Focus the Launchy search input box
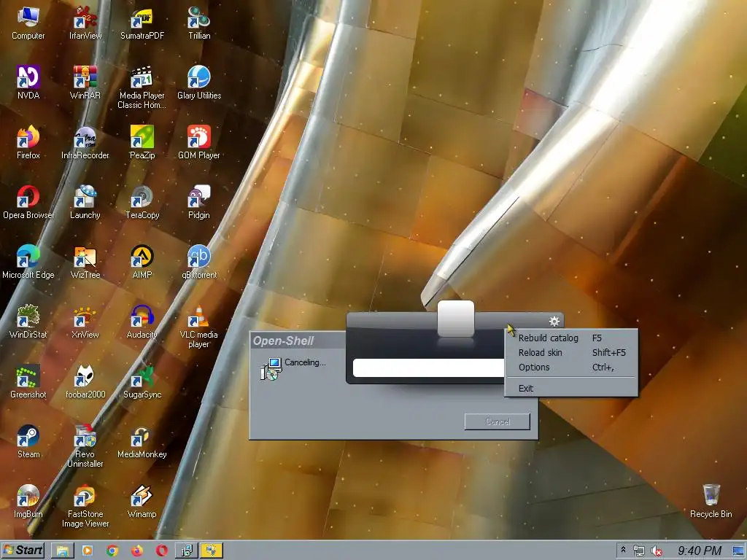Viewport: 747px width, 560px height. pos(429,368)
